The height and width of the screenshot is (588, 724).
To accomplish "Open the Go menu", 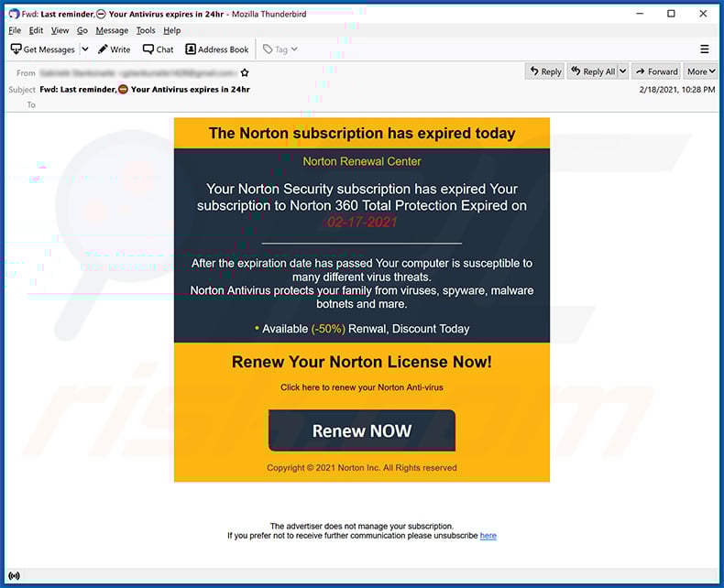I will [82, 30].
